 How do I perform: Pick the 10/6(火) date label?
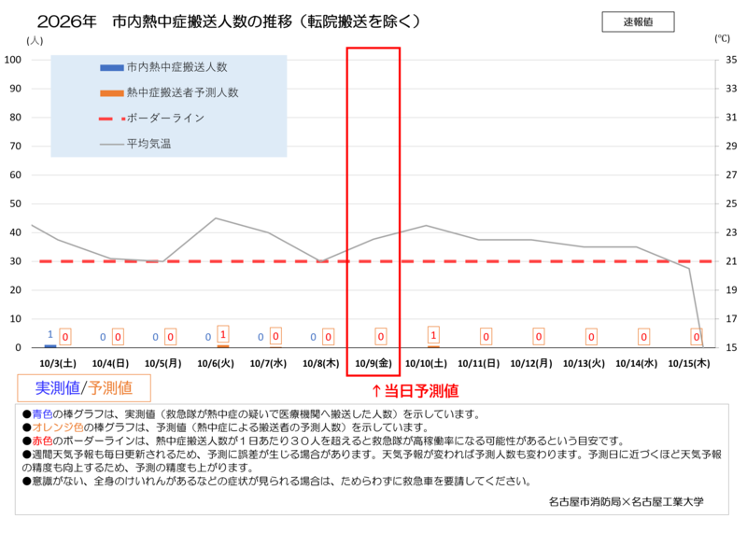coord(216,363)
